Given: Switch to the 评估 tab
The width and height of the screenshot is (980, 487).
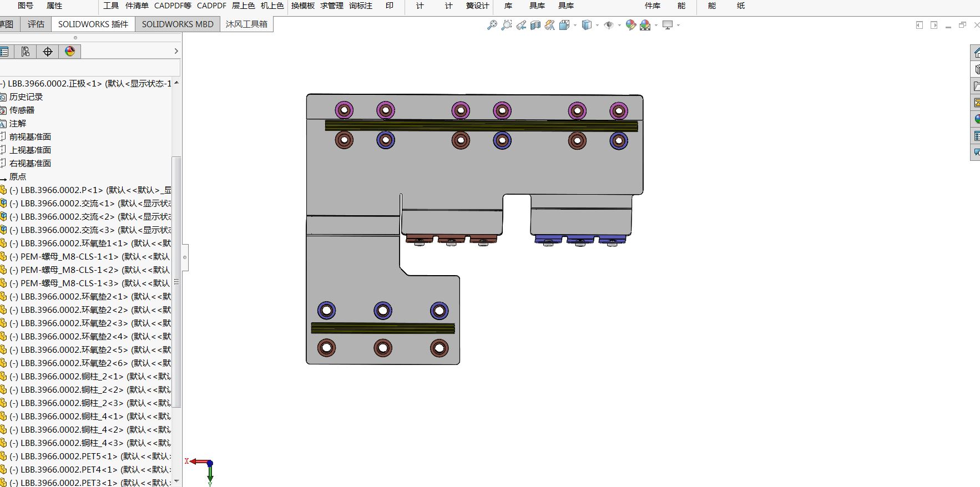Looking at the screenshot, I should coord(36,24).
